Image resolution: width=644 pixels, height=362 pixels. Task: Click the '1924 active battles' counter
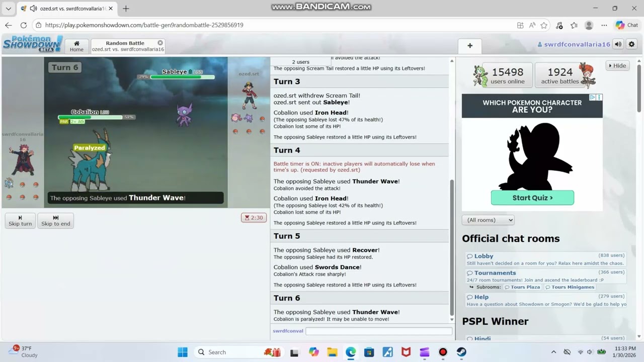(559, 75)
